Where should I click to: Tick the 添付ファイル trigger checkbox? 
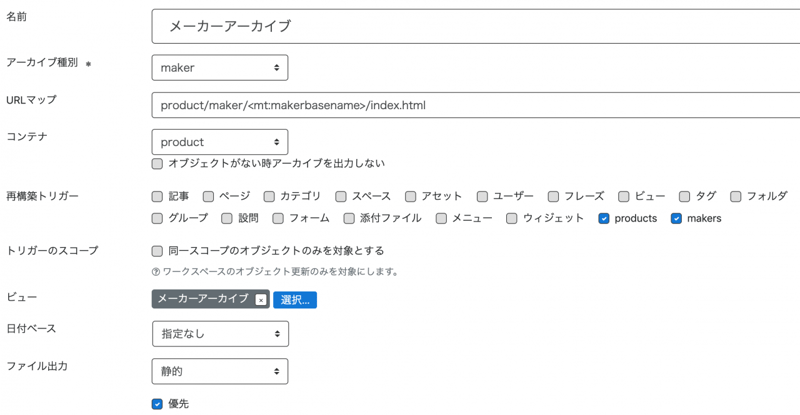pos(349,218)
